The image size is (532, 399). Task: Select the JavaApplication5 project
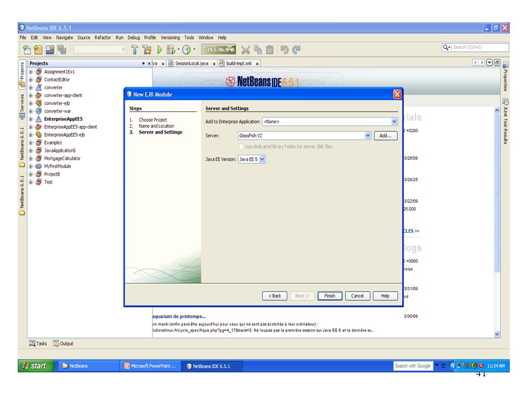pyautogui.click(x=60, y=151)
